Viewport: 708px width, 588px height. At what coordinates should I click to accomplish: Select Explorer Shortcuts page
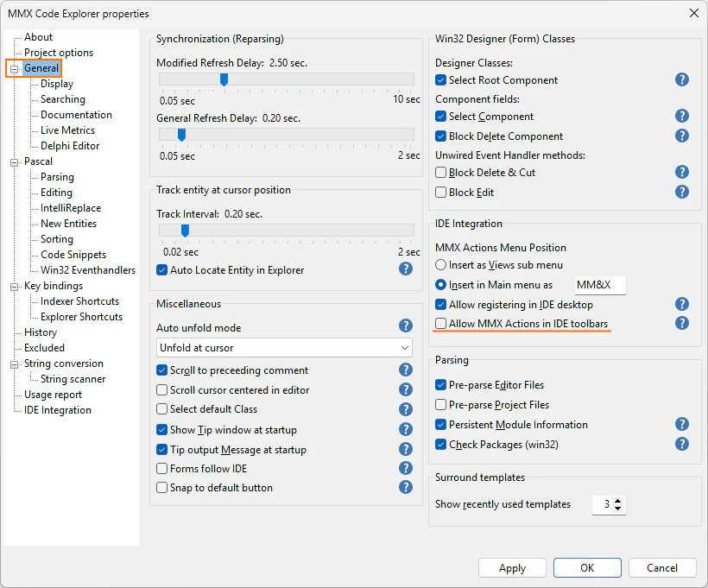(81, 317)
